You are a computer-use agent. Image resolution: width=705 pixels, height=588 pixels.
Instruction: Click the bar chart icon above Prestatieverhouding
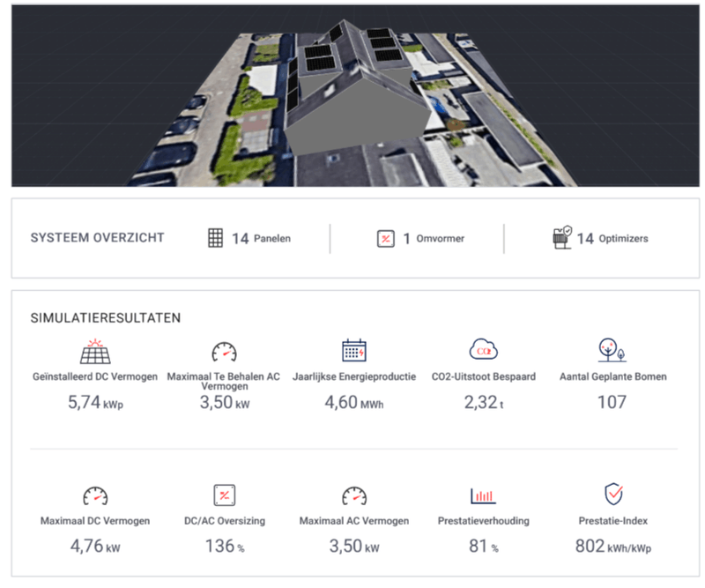(483, 495)
